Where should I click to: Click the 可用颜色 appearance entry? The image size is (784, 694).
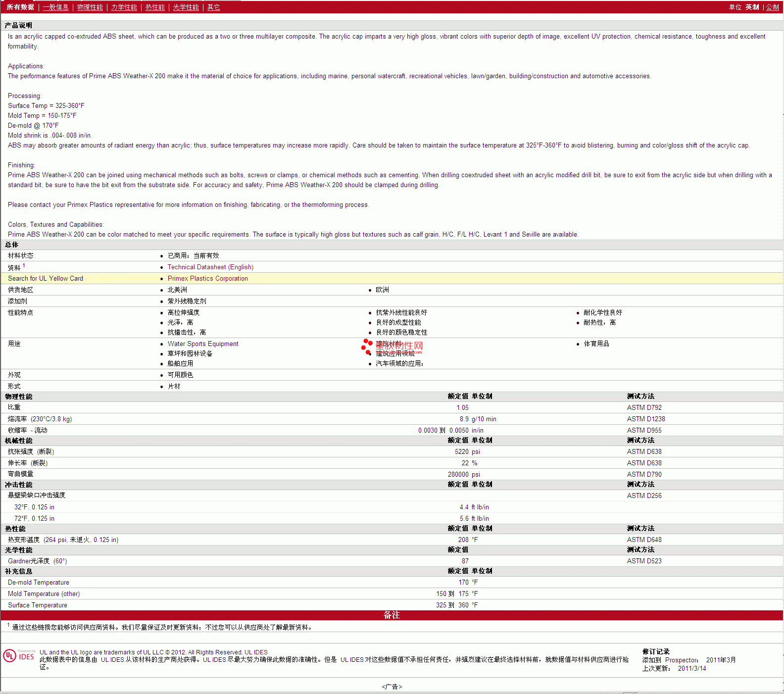click(180, 375)
